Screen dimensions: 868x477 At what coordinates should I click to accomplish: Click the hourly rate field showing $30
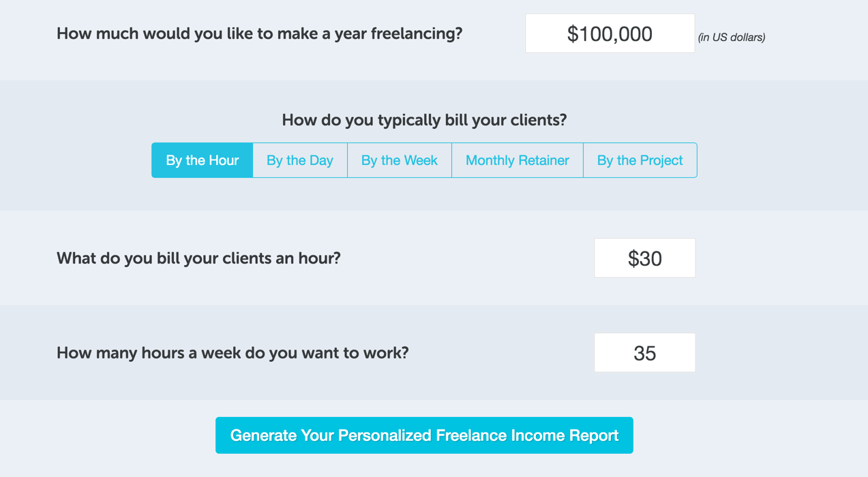click(x=644, y=258)
